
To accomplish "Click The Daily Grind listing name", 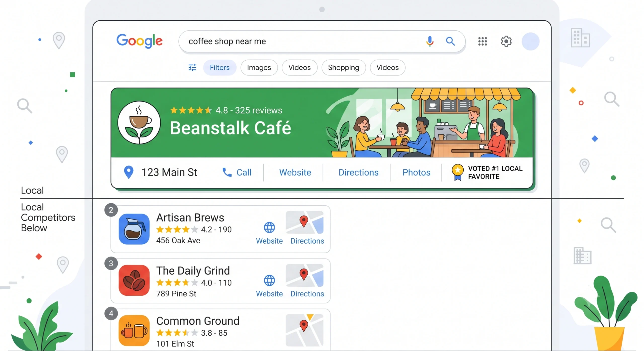I will point(193,271).
